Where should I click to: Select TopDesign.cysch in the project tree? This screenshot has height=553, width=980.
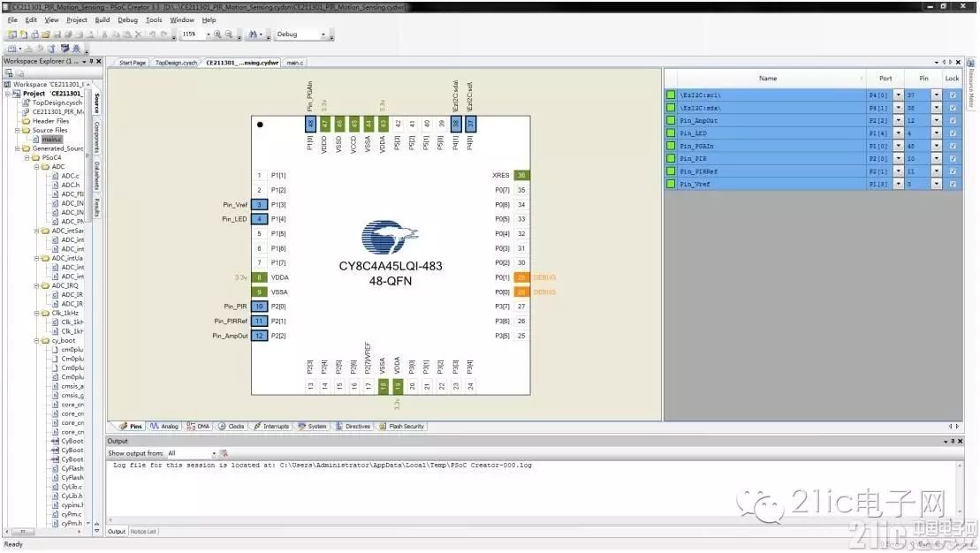pos(57,102)
